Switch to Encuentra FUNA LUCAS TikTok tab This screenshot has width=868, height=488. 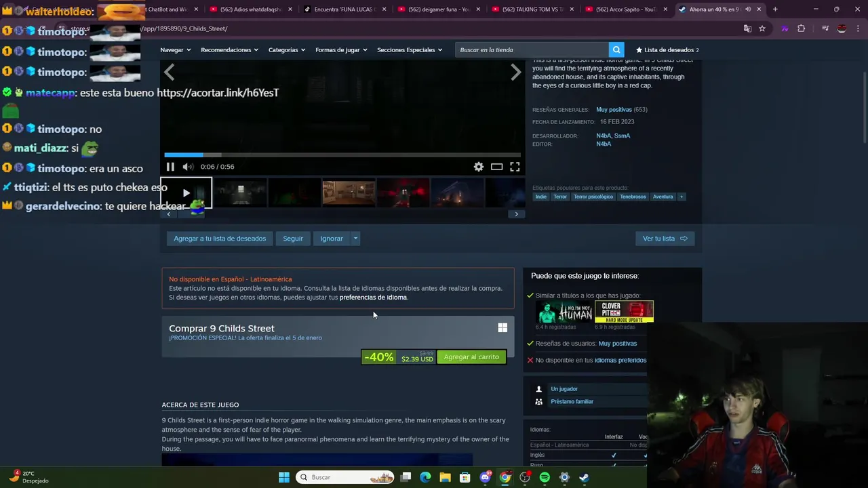point(345,9)
